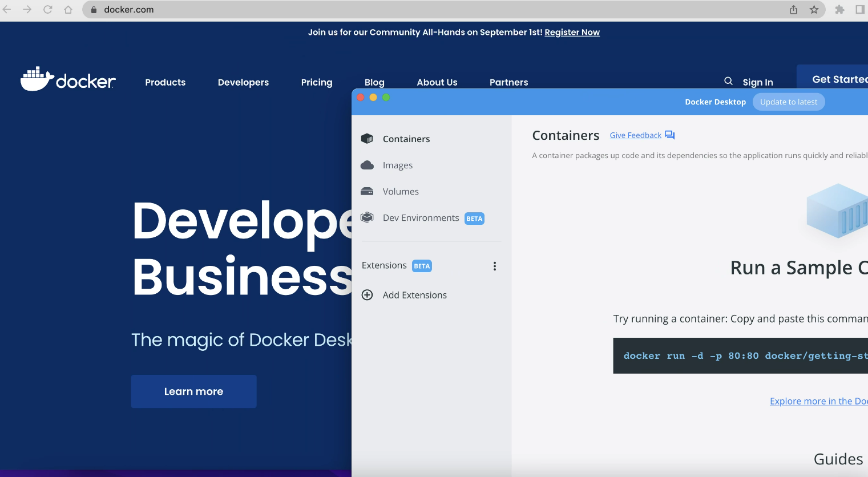Click the browser back arrow
Image resolution: width=868 pixels, height=477 pixels.
(x=7, y=10)
